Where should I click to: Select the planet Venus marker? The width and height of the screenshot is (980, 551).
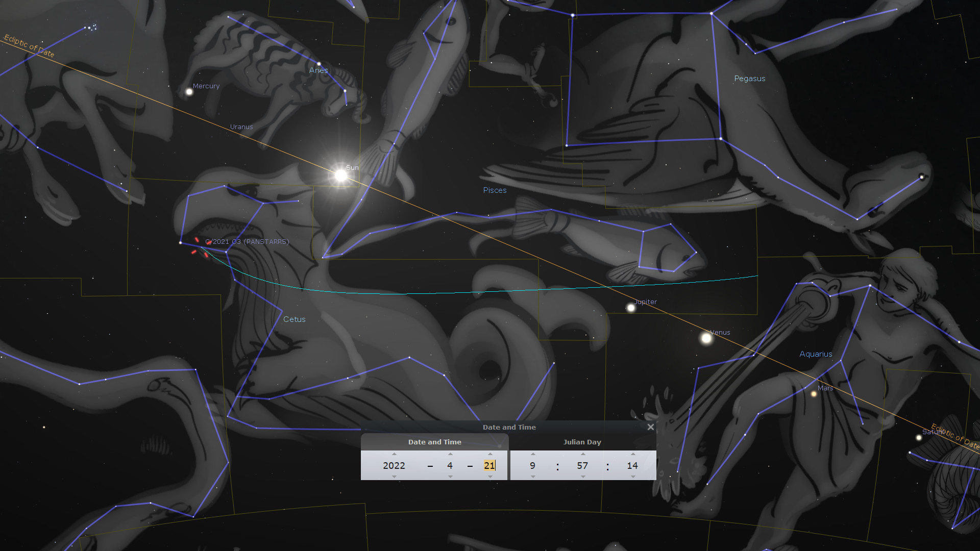706,338
